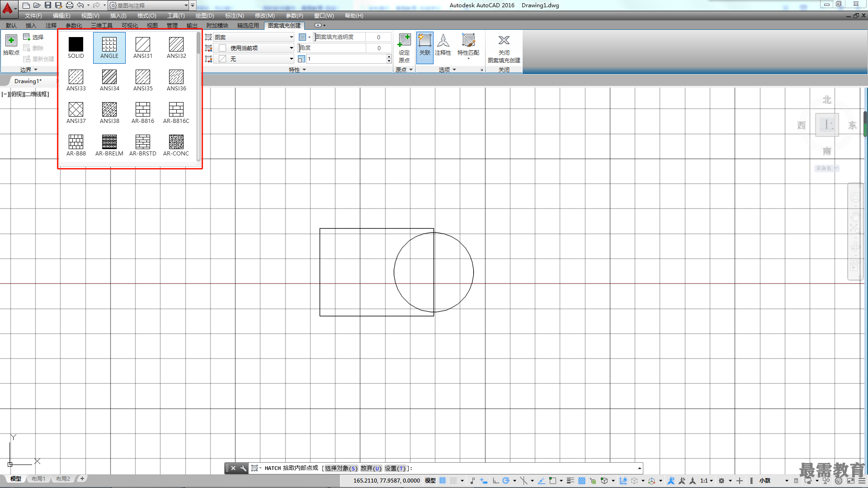Click the Save icon in quick access
868x488 pixels.
pos(48,5)
